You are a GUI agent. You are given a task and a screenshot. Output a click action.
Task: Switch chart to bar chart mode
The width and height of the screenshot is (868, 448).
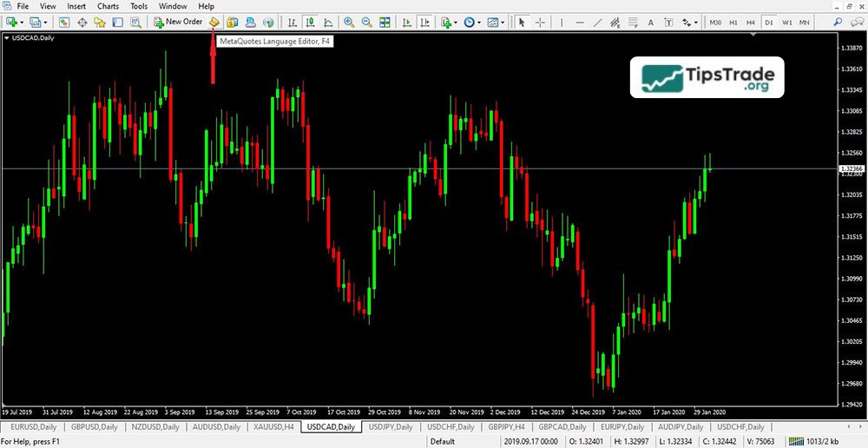click(x=291, y=22)
